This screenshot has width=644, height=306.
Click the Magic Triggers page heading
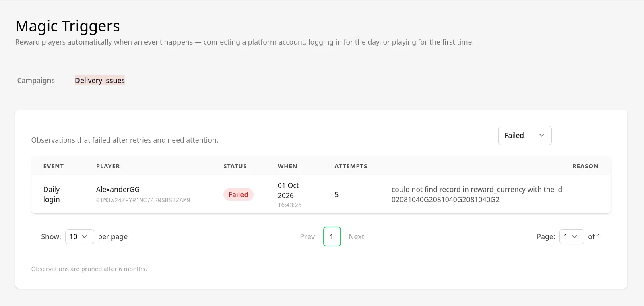point(68,26)
